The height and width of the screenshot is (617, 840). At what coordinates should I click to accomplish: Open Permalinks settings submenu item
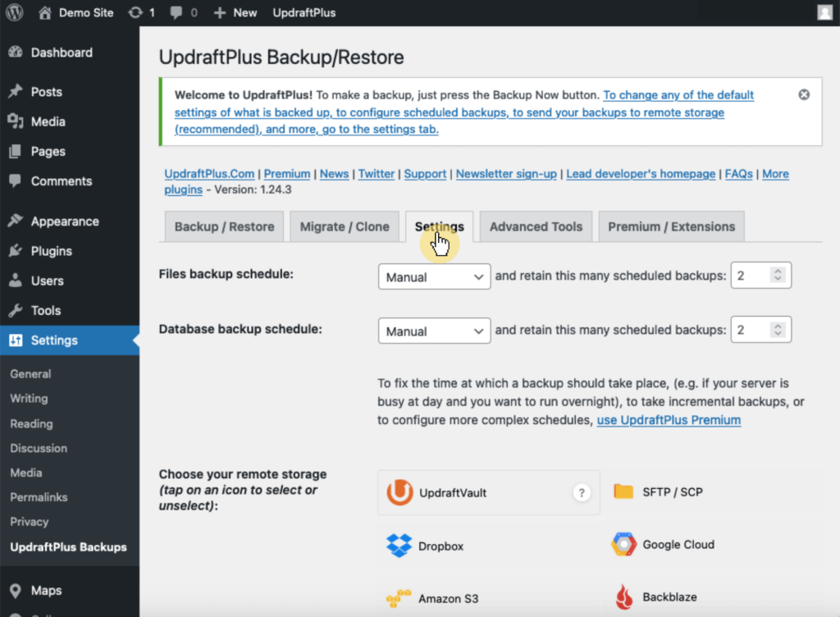(39, 497)
